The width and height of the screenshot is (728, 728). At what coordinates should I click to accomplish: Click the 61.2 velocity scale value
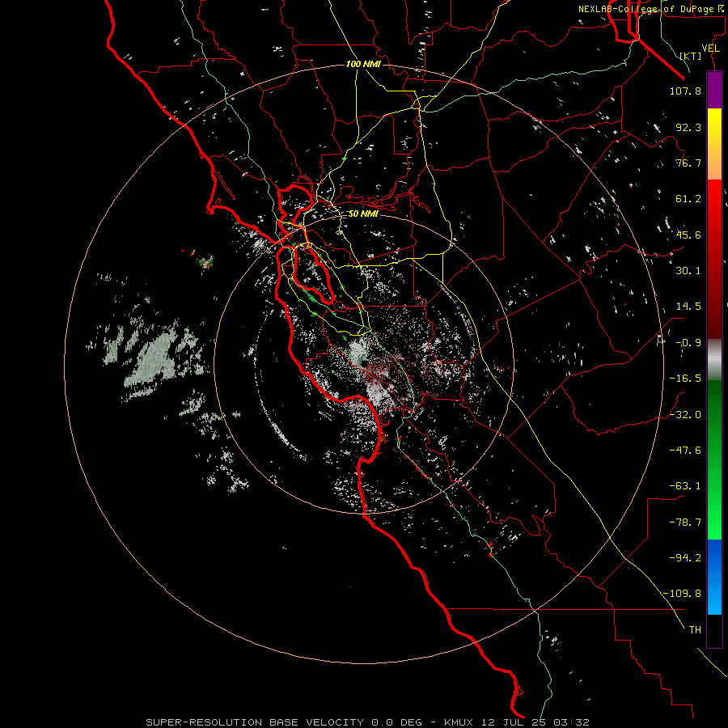688,199
